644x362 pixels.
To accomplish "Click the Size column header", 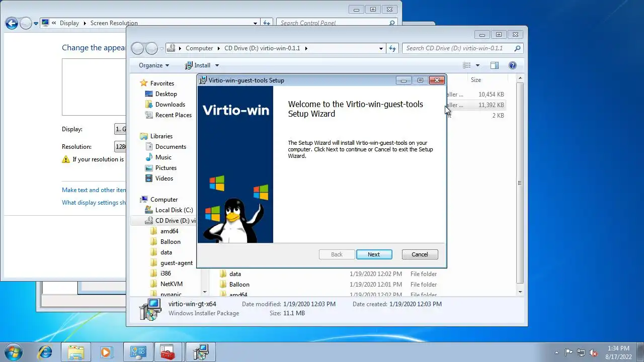I will (476, 80).
